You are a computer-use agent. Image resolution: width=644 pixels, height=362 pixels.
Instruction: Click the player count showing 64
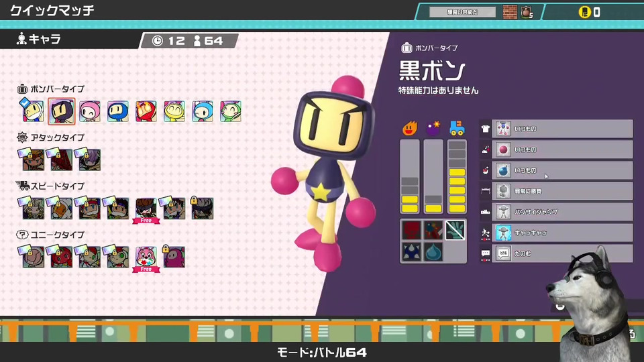pos(208,41)
